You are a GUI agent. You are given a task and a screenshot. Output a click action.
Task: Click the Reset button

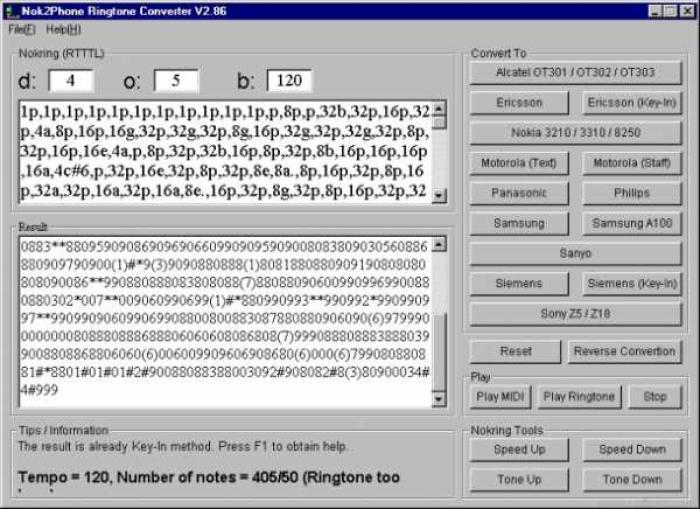[x=516, y=351]
